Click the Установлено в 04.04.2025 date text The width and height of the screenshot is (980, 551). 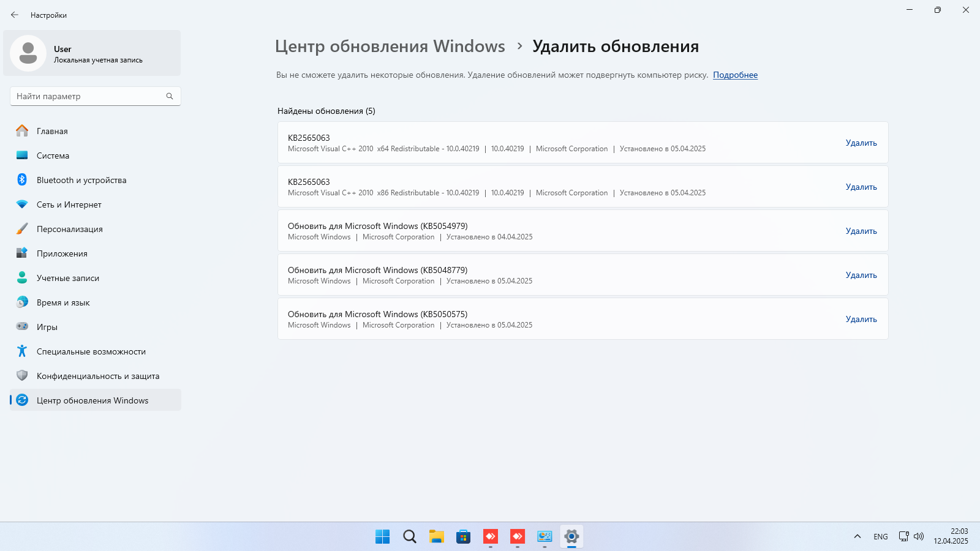tap(489, 237)
